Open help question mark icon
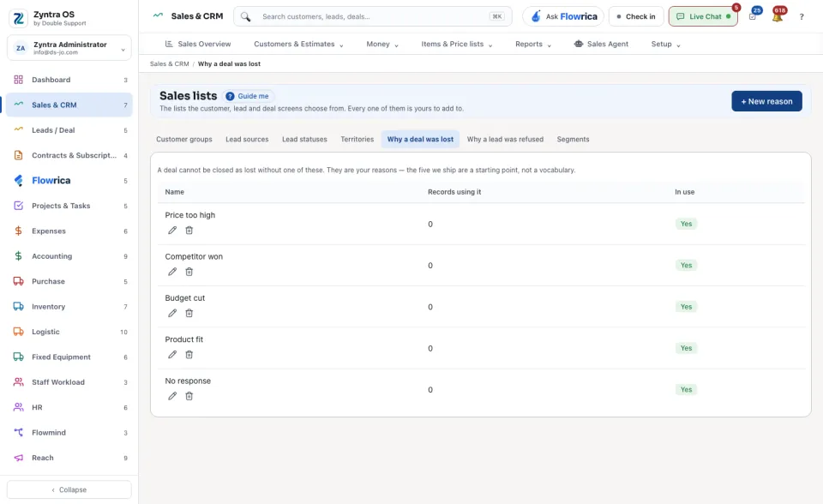Viewport: 823px width, 504px height. coord(802,17)
